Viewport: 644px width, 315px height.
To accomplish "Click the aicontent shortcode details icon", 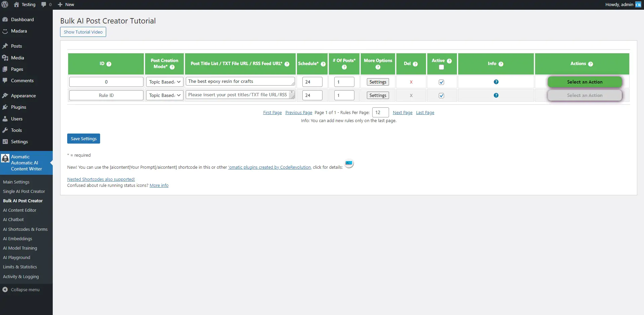I will (x=349, y=163).
